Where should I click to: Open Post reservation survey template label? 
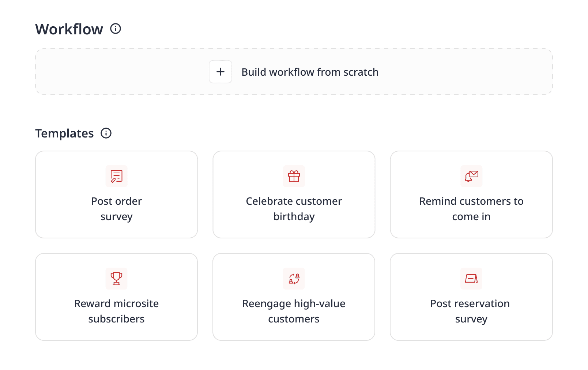click(x=470, y=311)
